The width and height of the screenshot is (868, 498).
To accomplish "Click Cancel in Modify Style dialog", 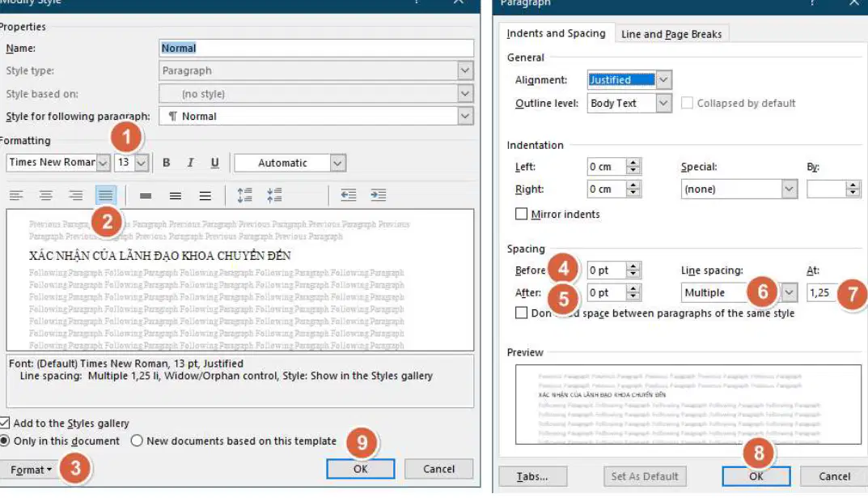I will click(438, 469).
